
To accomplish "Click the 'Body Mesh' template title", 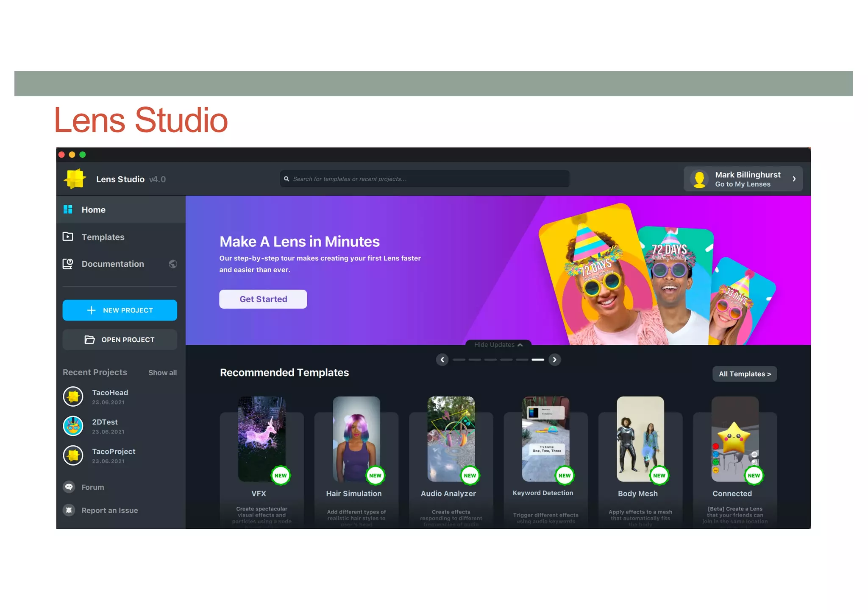I will 638,494.
